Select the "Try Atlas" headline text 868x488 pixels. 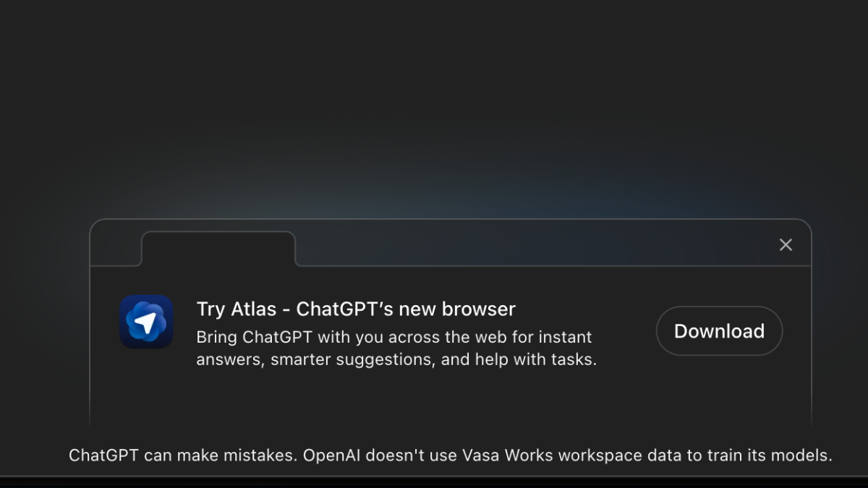(x=236, y=309)
